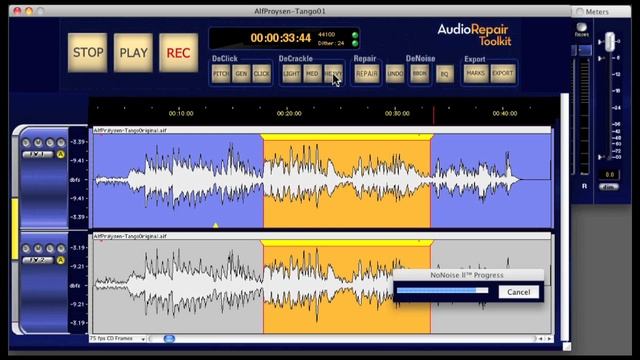Click the upper green status indicator

pos(355,35)
